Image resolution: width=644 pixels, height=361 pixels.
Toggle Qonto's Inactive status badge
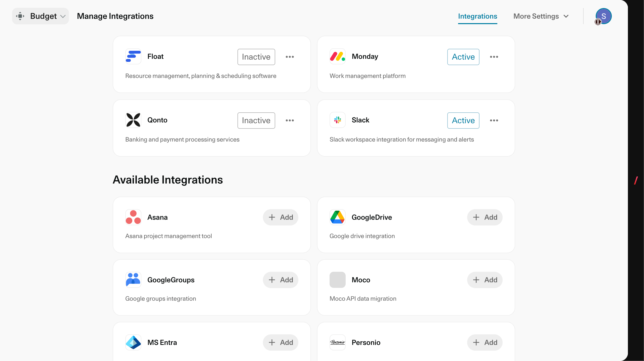pyautogui.click(x=256, y=120)
